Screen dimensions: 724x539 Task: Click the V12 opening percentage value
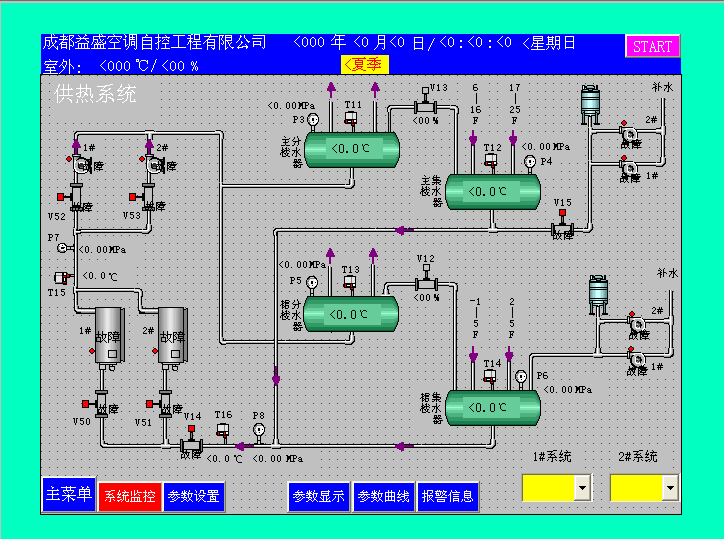(426, 298)
